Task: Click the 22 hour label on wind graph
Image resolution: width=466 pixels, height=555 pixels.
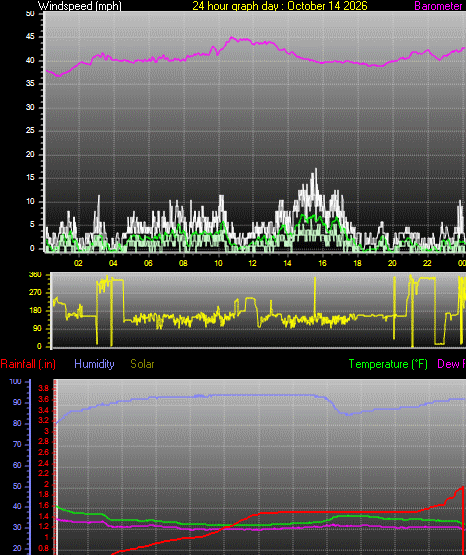Action: (x=427, y=263)
